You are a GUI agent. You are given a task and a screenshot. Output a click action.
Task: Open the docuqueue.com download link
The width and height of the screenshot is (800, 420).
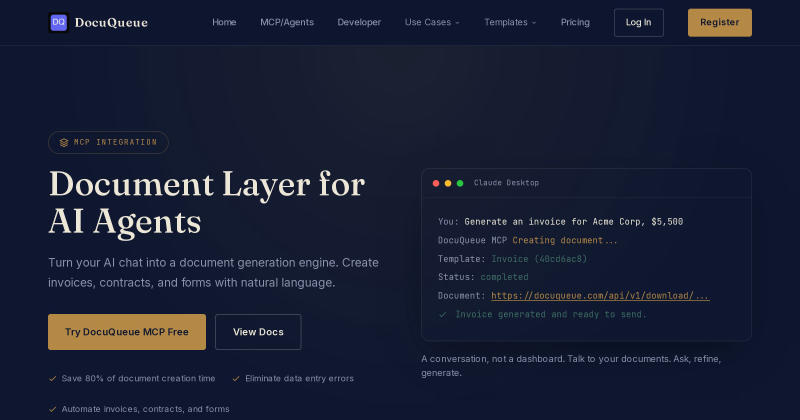coord(600,296)
